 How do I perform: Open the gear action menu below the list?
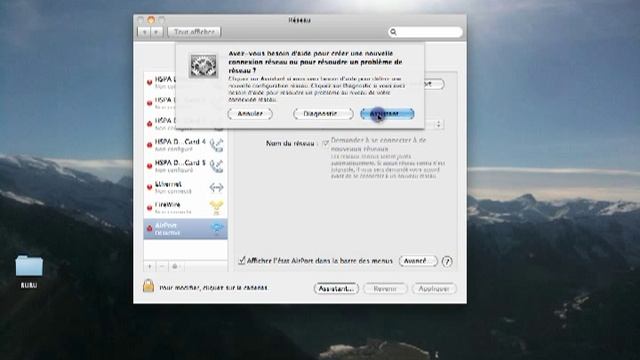point(176,267)
